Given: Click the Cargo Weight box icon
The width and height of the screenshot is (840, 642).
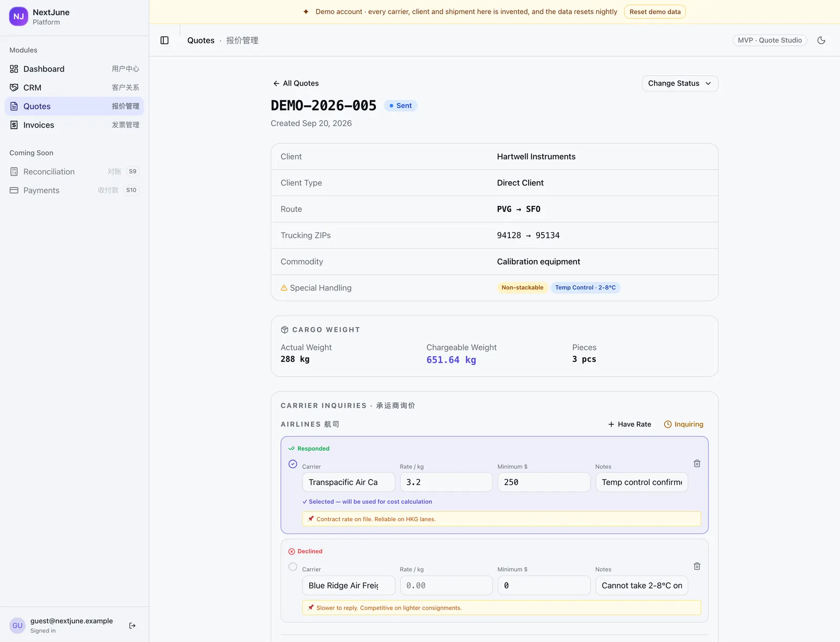Looking at the screenshot, I should click(x=285, y=330).
